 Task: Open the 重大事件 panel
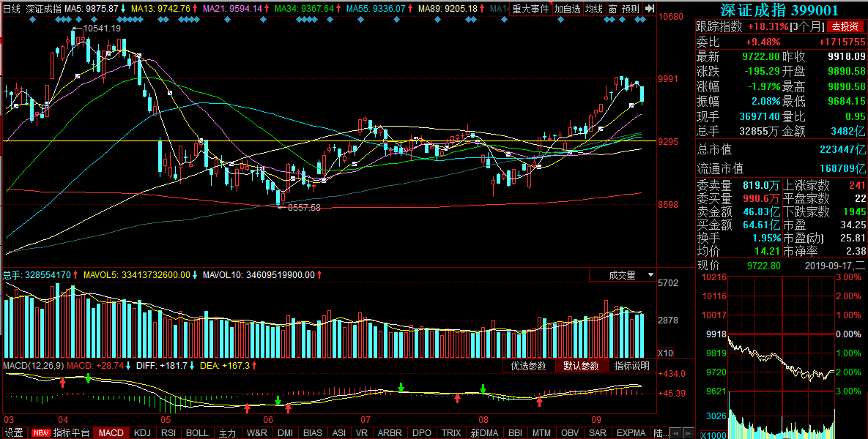[x=530, y=9]
